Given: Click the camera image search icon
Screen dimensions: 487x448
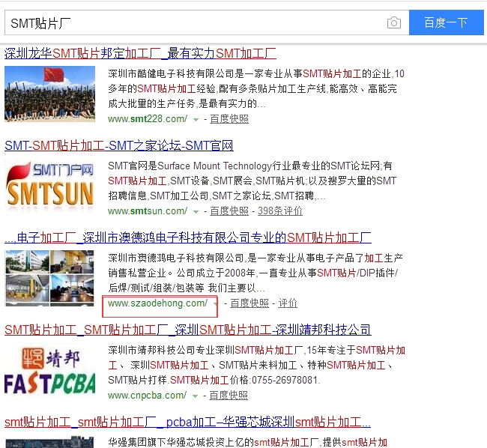Looking at the screenshot, I should [394, 22].
